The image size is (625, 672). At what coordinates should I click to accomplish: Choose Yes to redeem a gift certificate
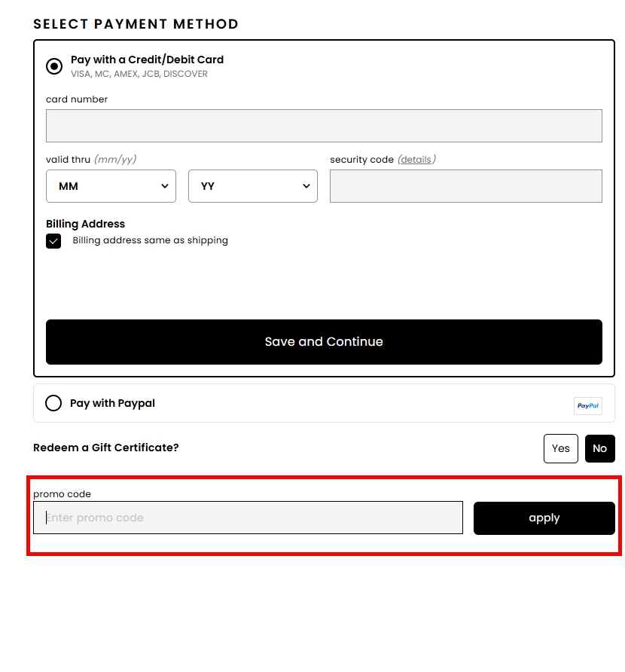click(561, 448)
